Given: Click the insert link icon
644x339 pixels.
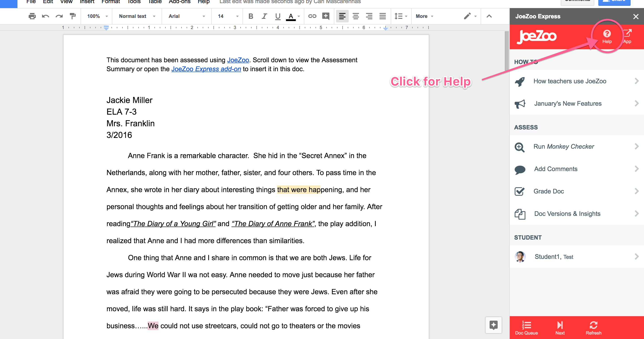Looking at the screenshot, I should pos(312,16).
